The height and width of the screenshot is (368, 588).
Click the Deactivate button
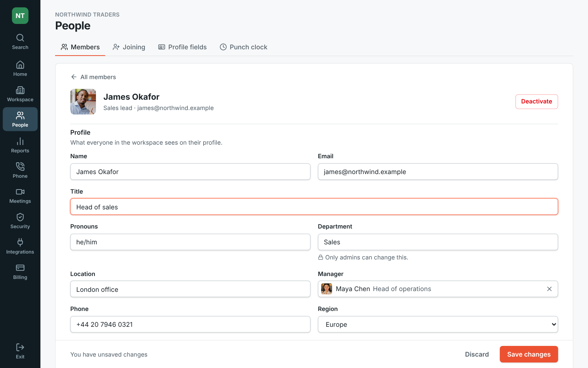coord(537,102)
